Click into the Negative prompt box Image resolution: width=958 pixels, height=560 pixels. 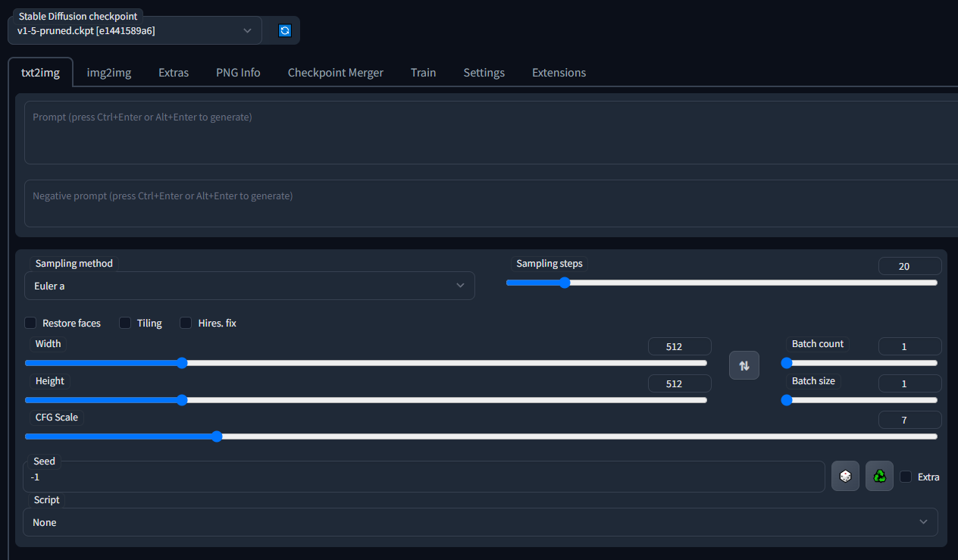[491, 203]
